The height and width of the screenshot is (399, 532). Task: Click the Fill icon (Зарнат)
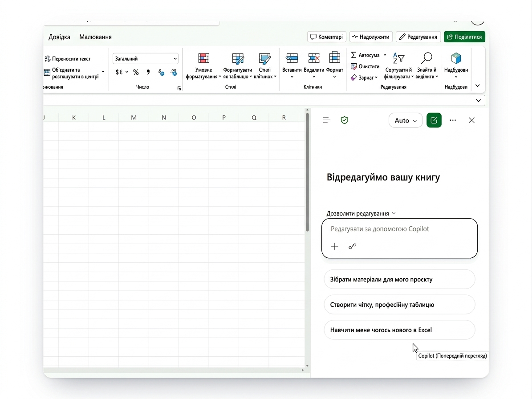353,77
